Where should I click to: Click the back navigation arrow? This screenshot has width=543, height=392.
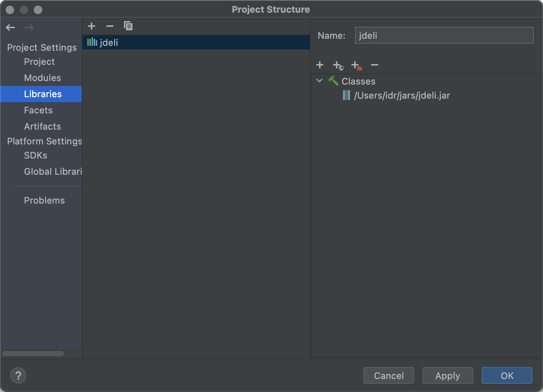click(10, 27)
